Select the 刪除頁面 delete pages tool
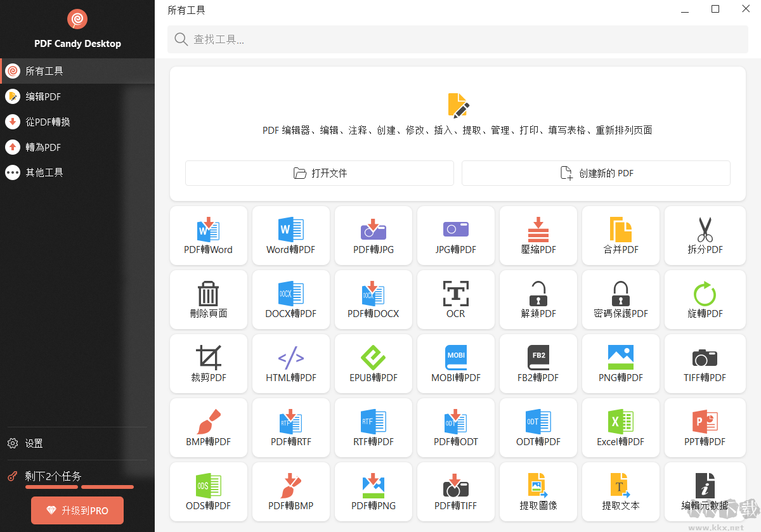Screen dimensions: 761x532 pyautogui.click(x=208, y=299)
